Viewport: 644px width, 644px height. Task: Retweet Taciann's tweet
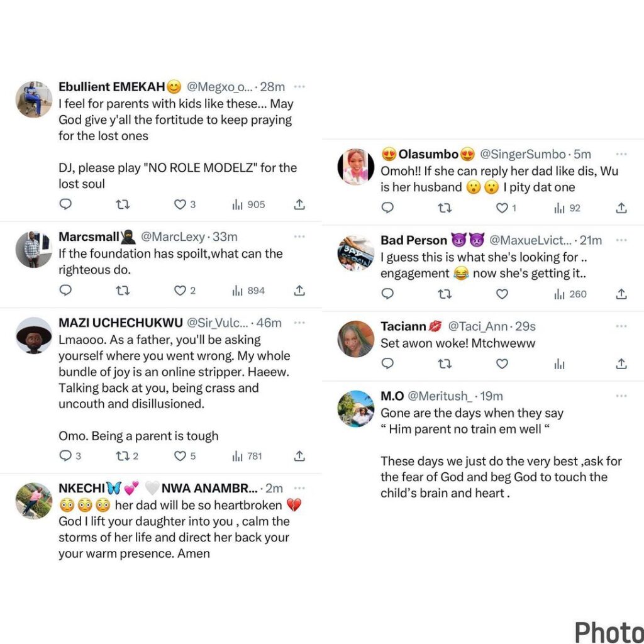[x=445, y=364]
